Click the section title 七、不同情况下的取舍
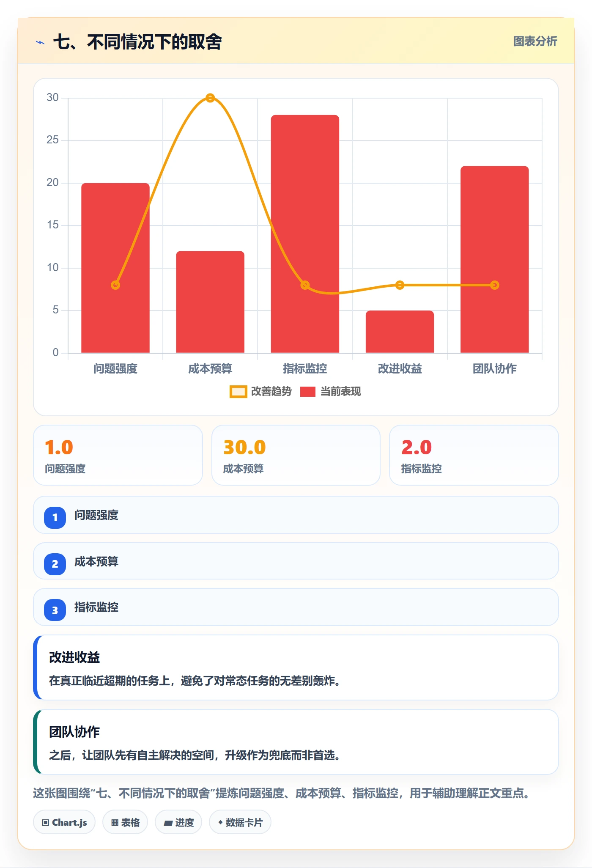592x868 pixels. tap(137, 42)
